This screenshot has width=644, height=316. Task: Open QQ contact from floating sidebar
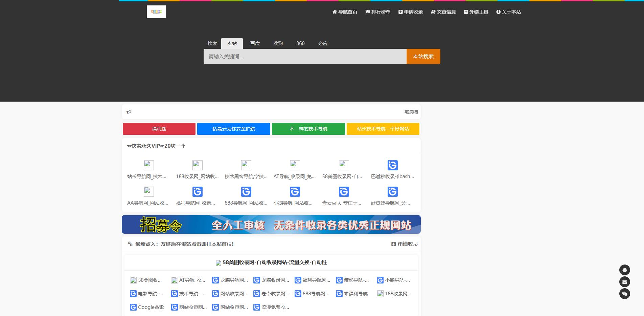coord(624,270)
